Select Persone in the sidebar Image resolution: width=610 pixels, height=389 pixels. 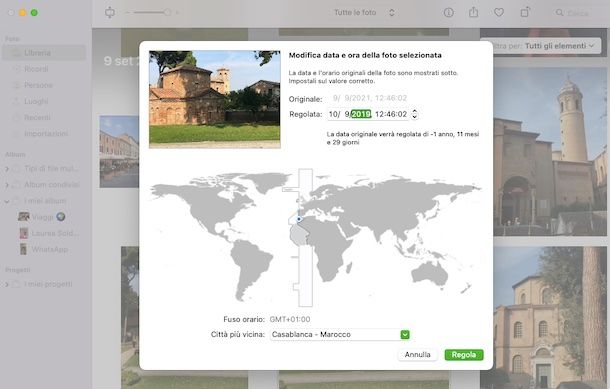(x=38, y=85)
